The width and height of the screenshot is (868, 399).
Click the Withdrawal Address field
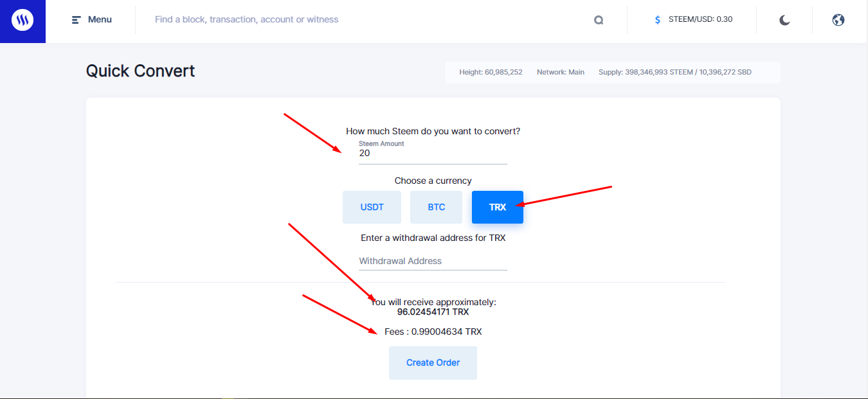coord(433,261)
